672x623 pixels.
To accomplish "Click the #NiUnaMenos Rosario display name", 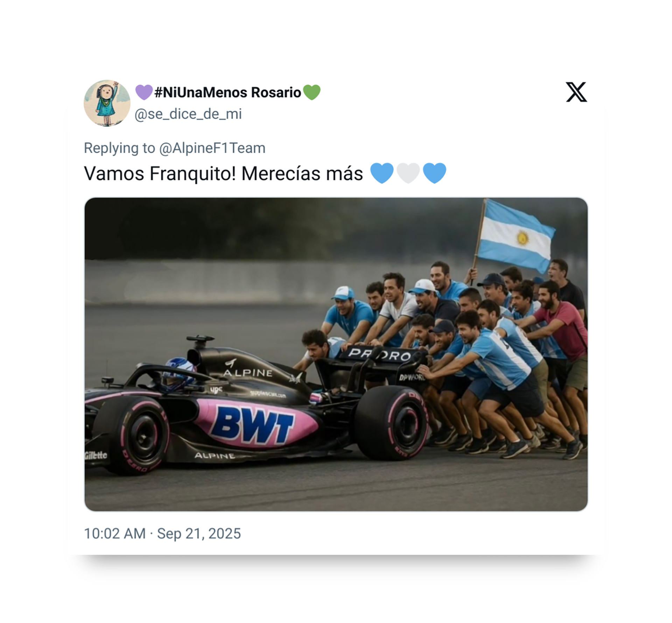I will [228, 92].
